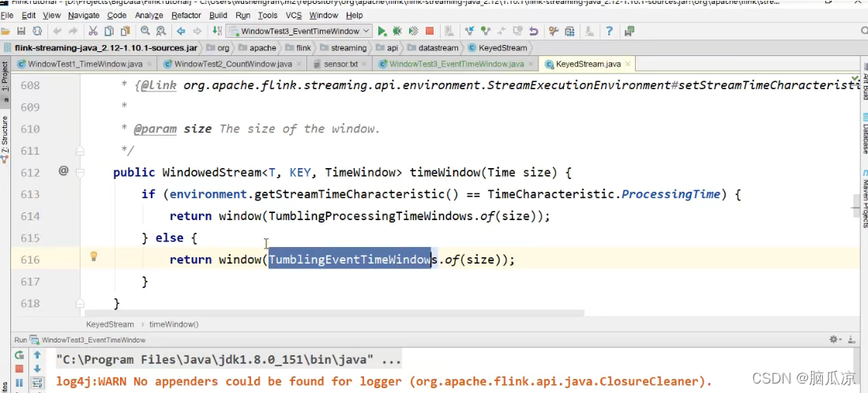Click the KeyedStream class breadcrumb in navigation bar
The width and height of the screenshot is (868, 393).
[497, 48]
